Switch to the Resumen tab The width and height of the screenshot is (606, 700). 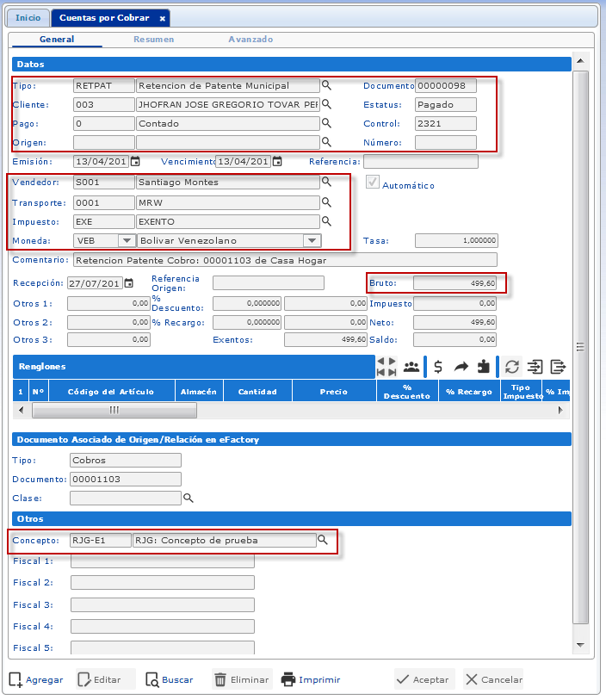pos(153,40)
